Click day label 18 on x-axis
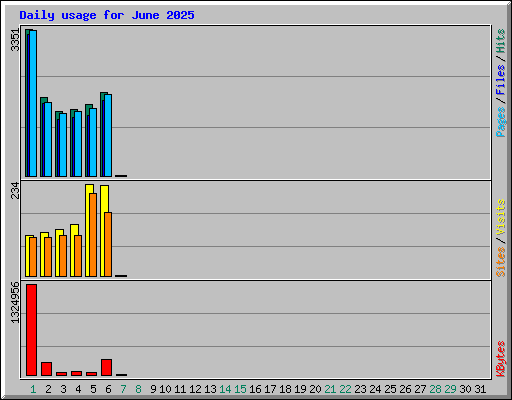Viewport: 512px width, 400px height. tap(285, 389)
